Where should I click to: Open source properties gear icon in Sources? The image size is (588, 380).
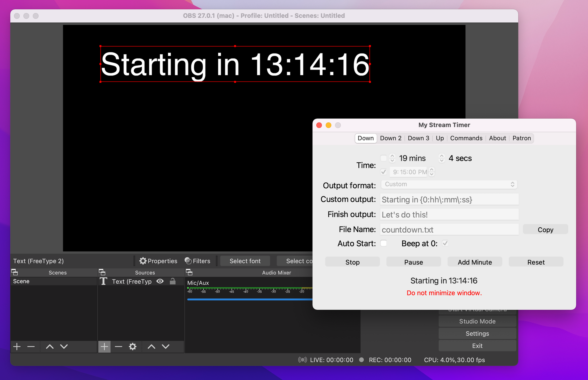(x=133, y=347)
